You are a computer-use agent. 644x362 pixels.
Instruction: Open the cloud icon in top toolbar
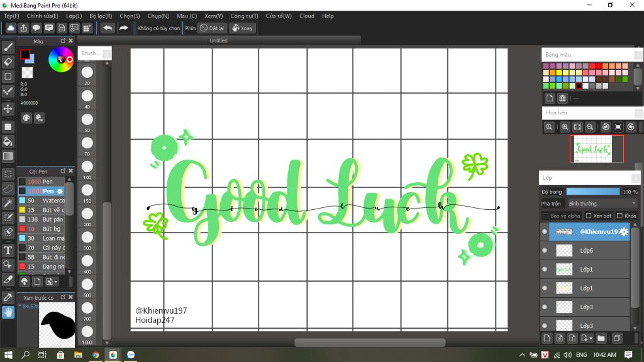pyautogui.click(x=11, y=28)
